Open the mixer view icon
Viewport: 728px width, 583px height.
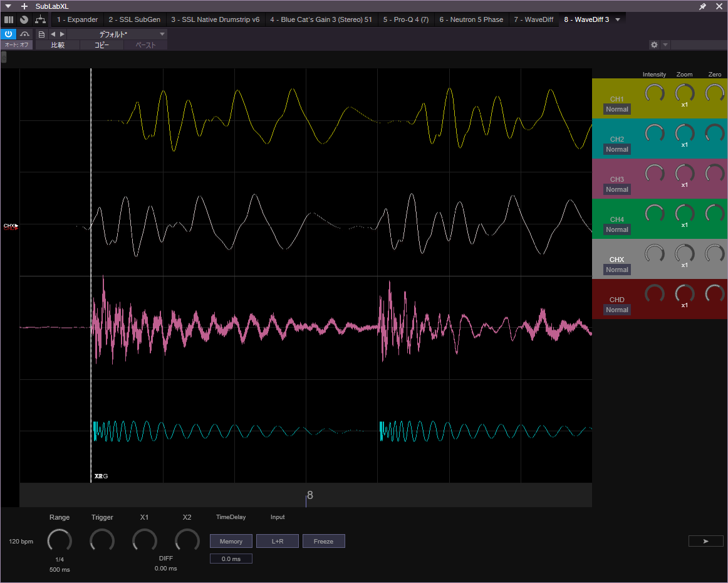click(x=9, y=19)
